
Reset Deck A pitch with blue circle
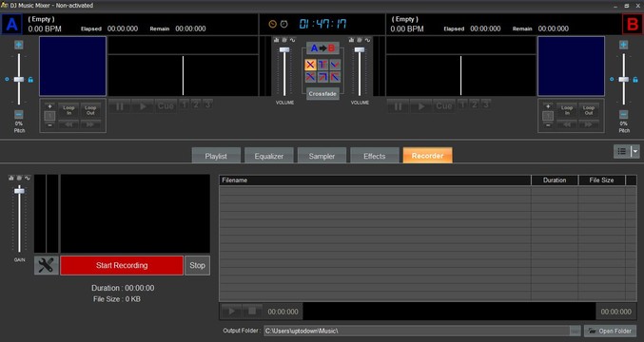coord(7,79)
